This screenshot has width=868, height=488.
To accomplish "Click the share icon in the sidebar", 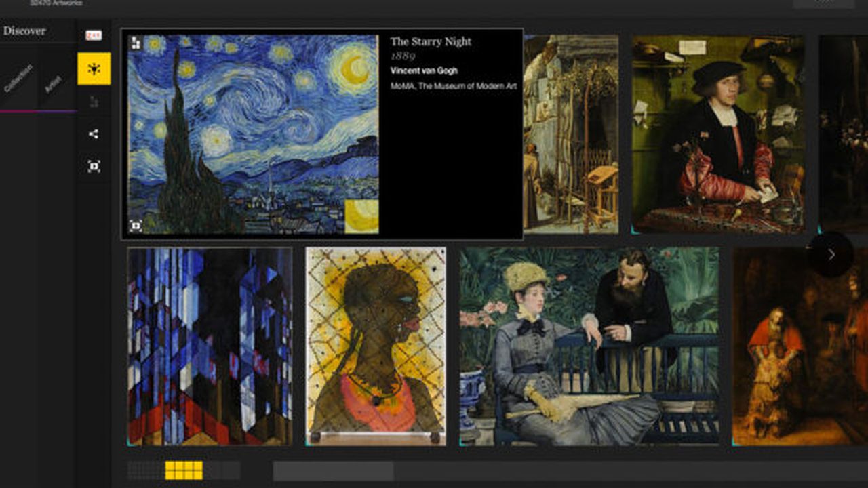I will 94,134.
